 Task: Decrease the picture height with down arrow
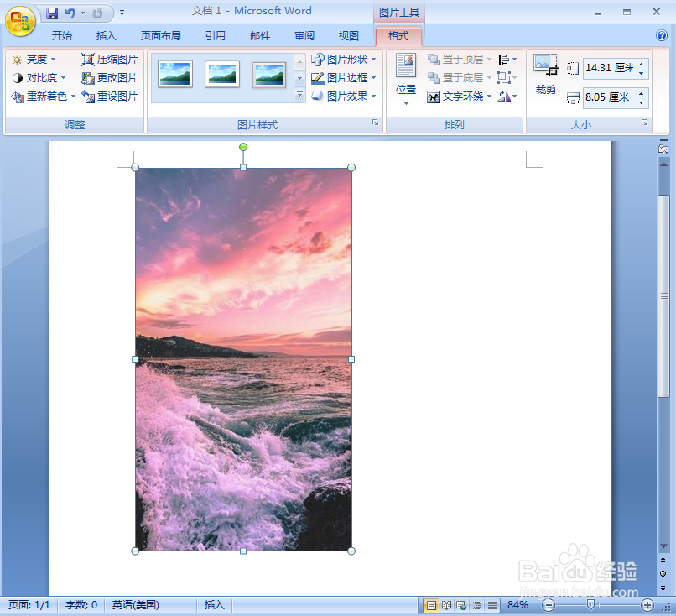(x=642, y=73)
